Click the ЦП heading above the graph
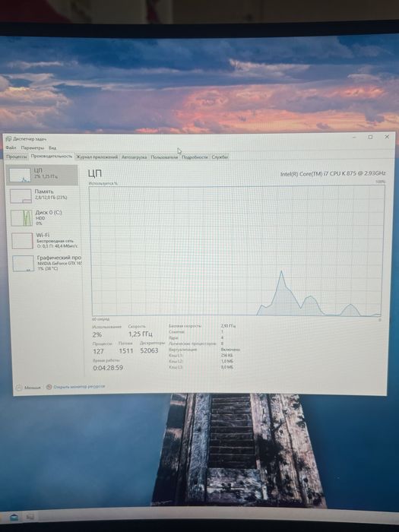The height and width of the screenshot is (532, 399). [x=95, y=173]
